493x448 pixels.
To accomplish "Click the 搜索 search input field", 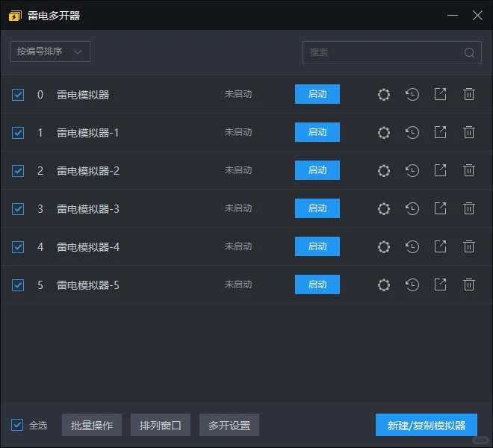I will tap(391, 52).
